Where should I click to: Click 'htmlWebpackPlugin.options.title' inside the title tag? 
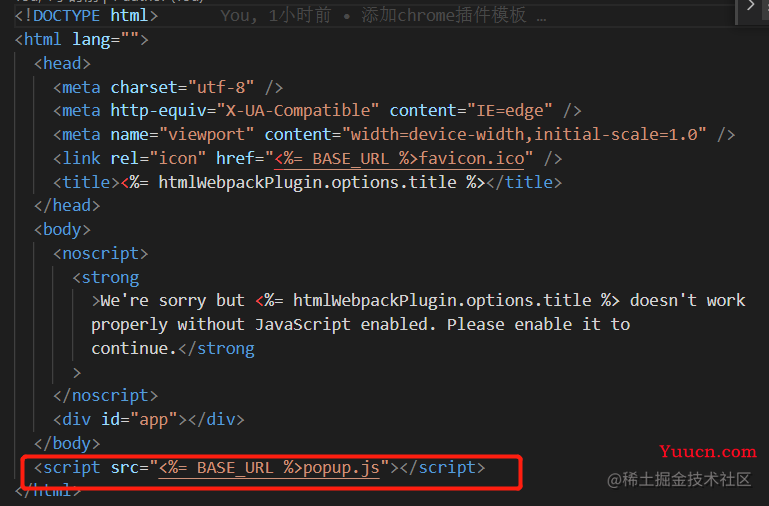tap(308, 182)
